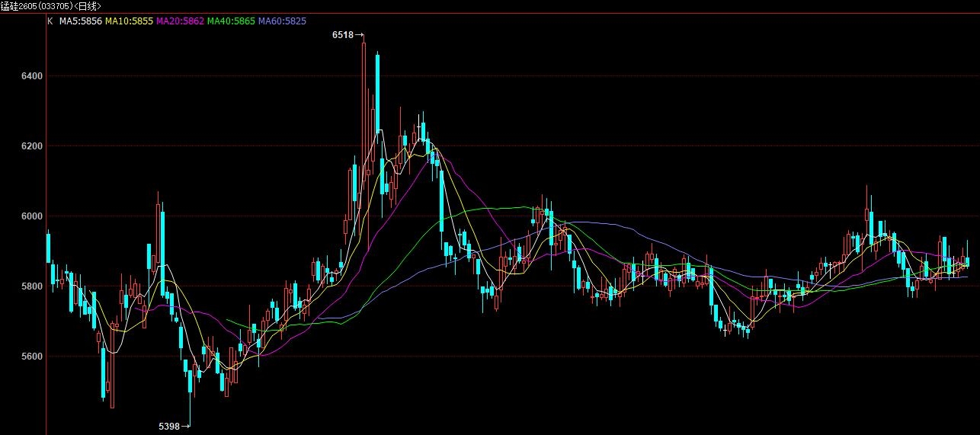This screenshot has width=980, height=435.
Task: Click the 6400 price axis label
Action: coord(31,76)
